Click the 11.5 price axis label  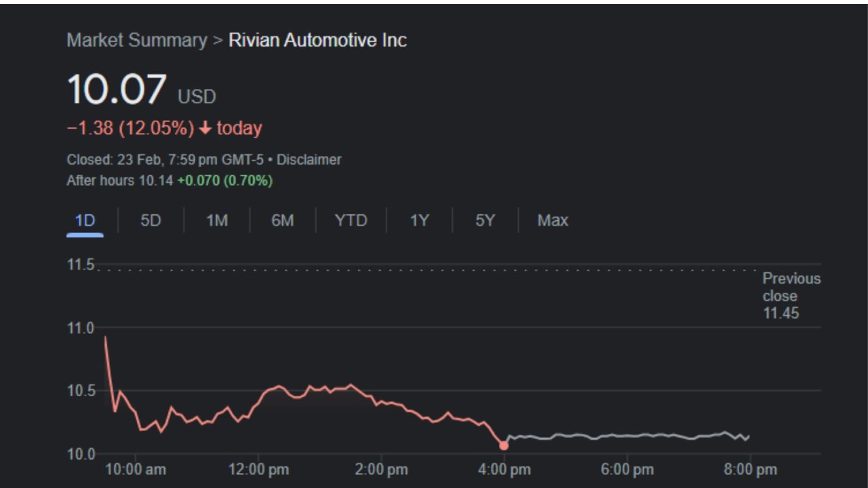click(80, 265)
